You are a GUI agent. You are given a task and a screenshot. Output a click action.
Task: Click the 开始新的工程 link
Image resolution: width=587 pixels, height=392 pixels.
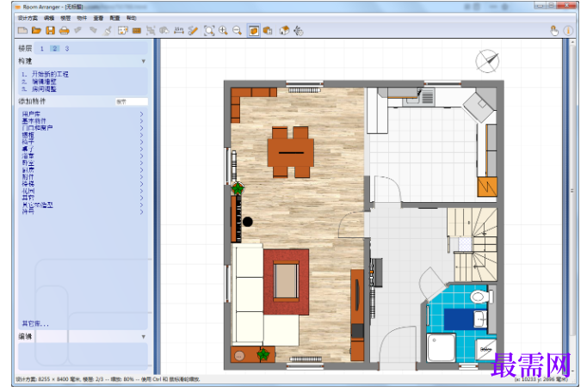click(x=50, y=74)
